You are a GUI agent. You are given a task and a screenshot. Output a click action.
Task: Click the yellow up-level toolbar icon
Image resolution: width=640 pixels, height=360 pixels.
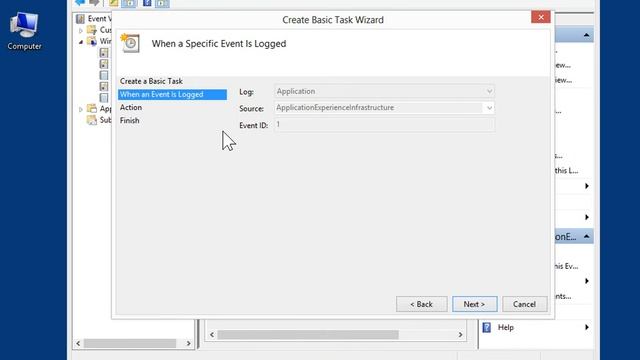[113, 3]
